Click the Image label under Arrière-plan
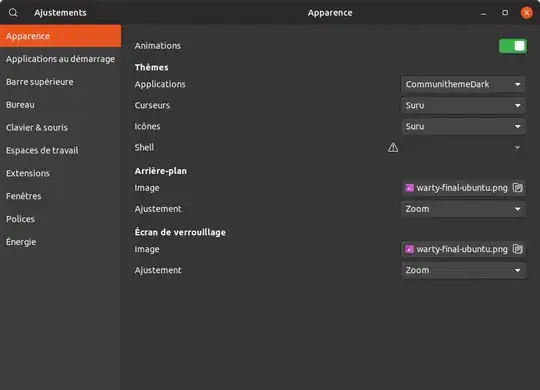 147,188
